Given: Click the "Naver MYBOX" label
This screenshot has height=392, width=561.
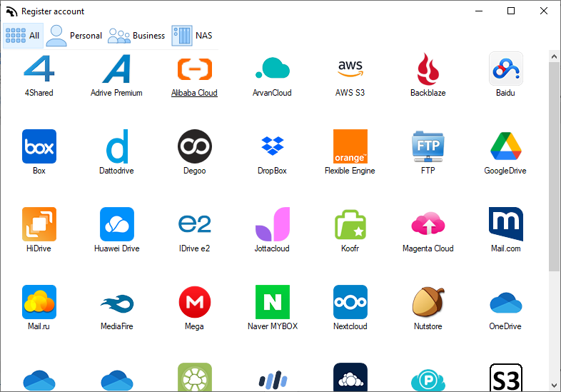Looking at the screenshot, I should 273,326.
